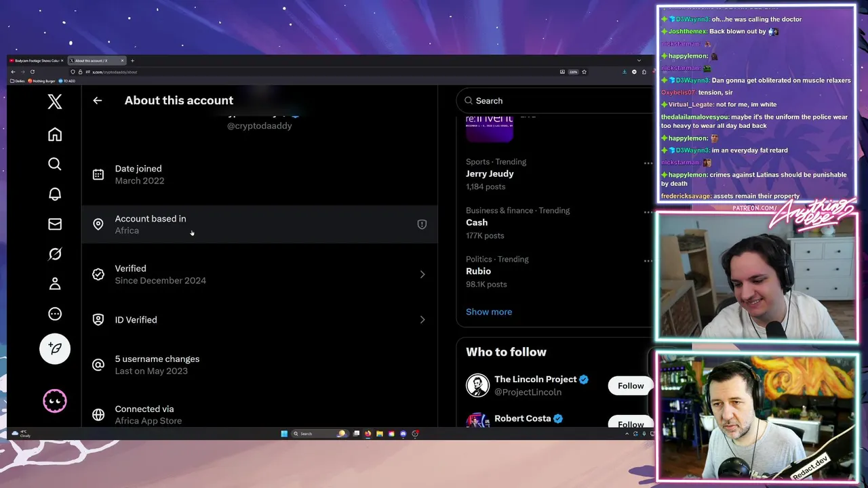Click the shield info icon beside Account based in
This screenshot has width=868, height=488.
point(422,224)
